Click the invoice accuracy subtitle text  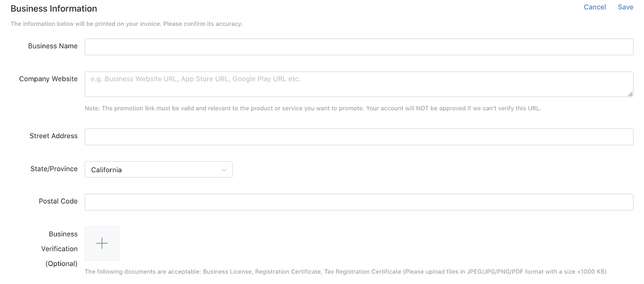126,23
